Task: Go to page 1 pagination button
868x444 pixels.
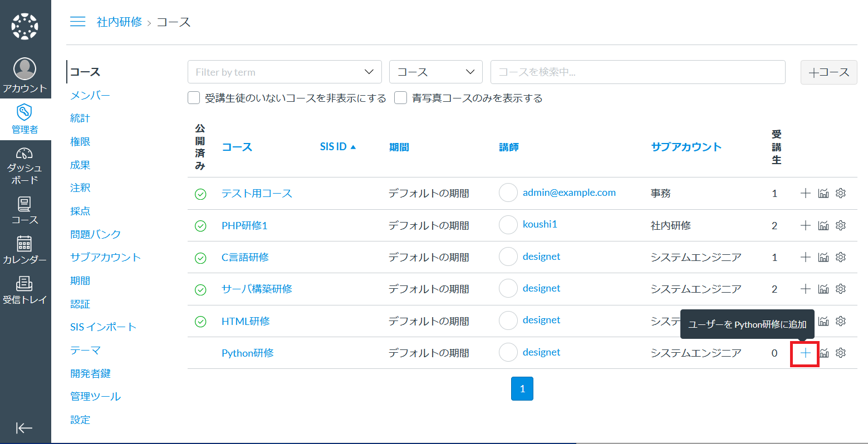Action: click(x=522, y=389)
